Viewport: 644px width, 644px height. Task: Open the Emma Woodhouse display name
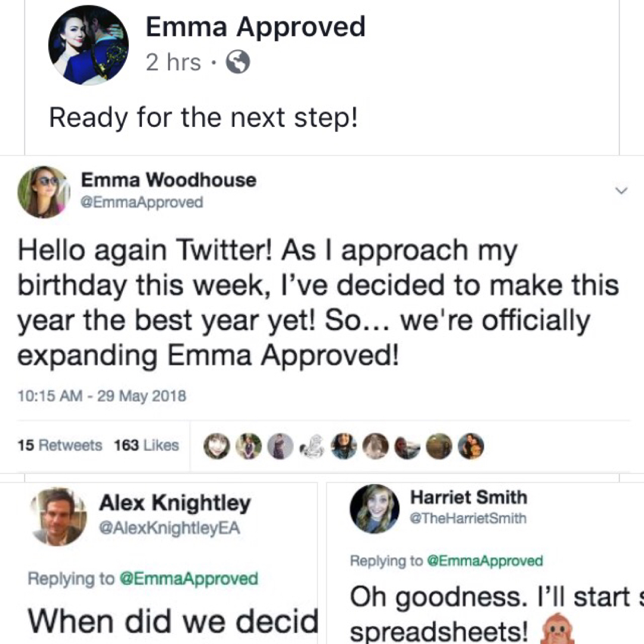click(x=169, y=179)
